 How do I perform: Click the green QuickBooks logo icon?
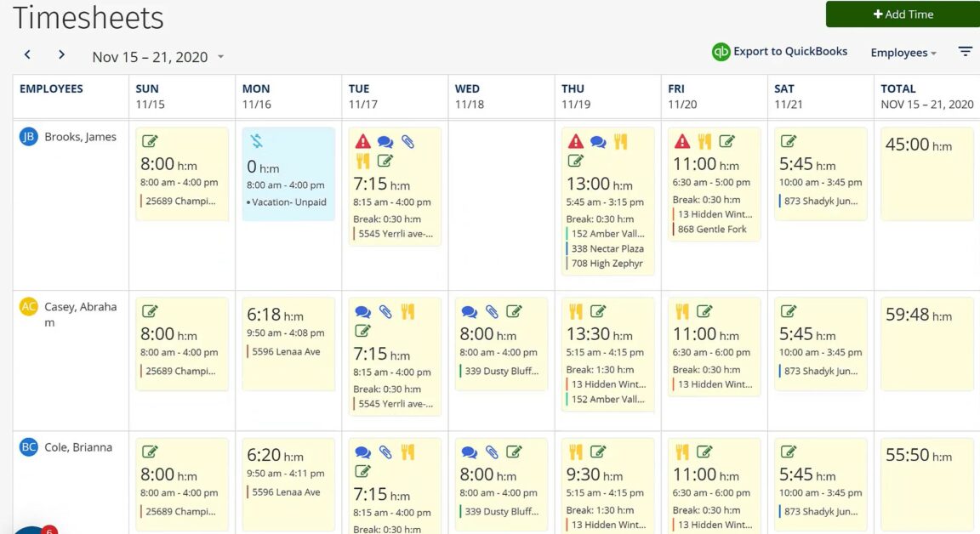coord(720,52)
